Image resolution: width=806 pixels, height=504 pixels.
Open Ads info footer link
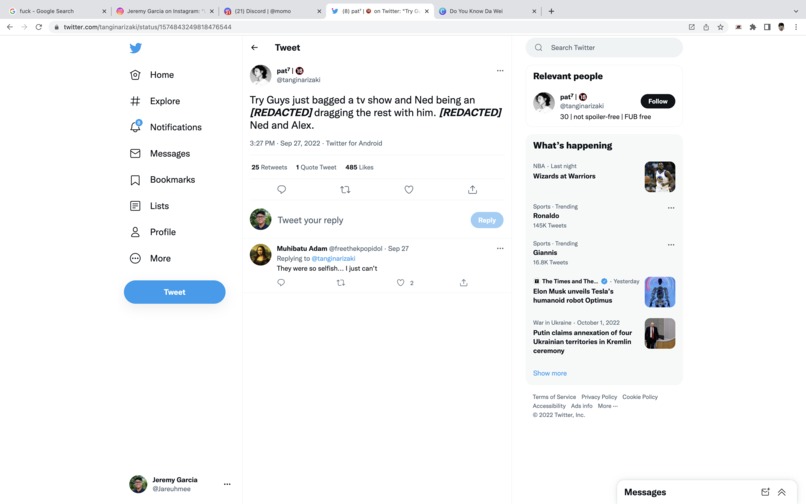[x=581, y=406]
